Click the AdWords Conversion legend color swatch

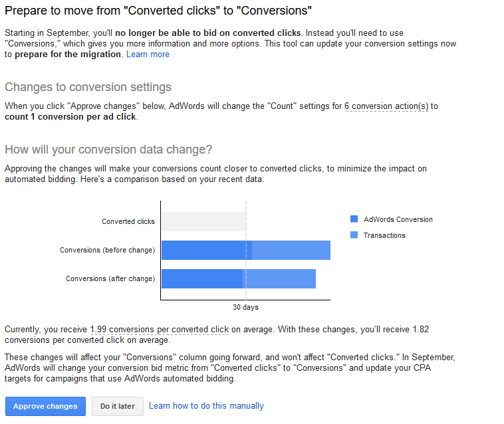354,219
